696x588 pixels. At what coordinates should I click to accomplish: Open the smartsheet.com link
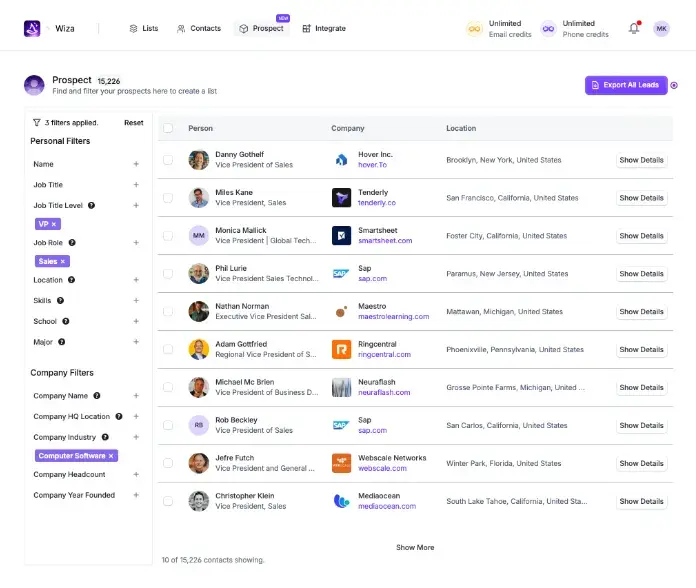pyautogui.click(x=385, y=241)
